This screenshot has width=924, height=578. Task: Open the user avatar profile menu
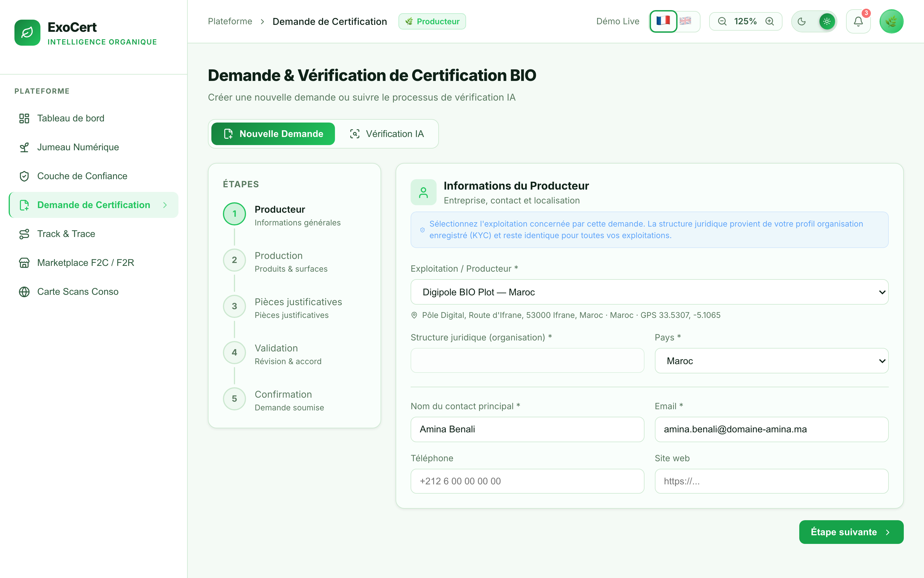pos(892,21)
